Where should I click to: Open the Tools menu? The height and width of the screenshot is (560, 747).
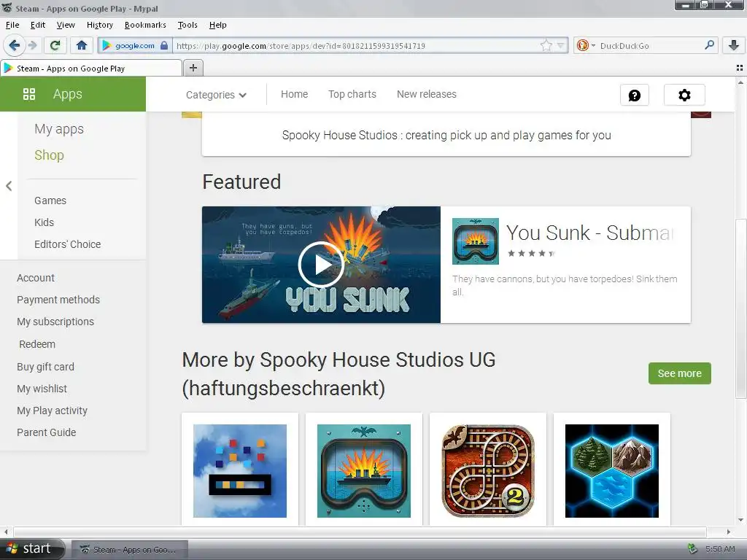[x=187, y=25]
